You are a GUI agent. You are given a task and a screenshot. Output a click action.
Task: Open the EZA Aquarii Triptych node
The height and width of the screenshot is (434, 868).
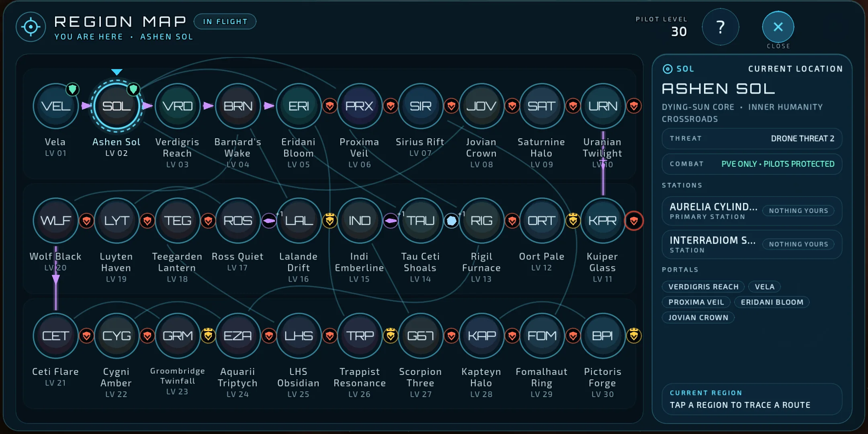(x=238, y=336)
